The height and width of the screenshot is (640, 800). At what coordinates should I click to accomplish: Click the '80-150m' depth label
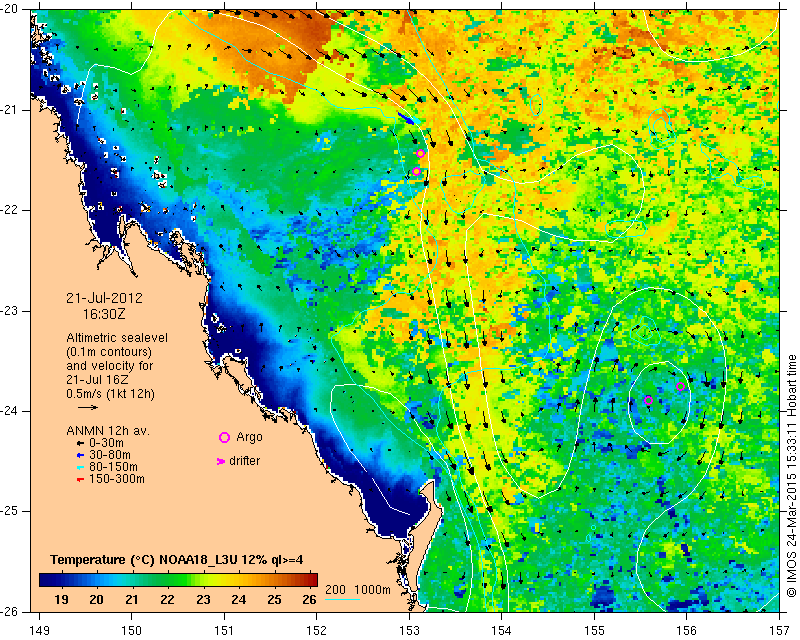(x=113, y=467)
